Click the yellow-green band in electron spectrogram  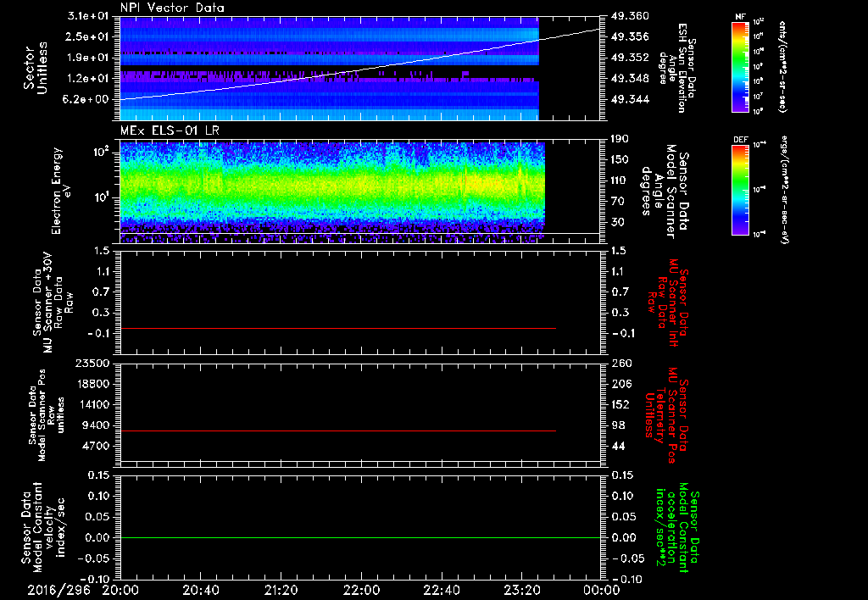pyautogui.click(x=331, y=184)
